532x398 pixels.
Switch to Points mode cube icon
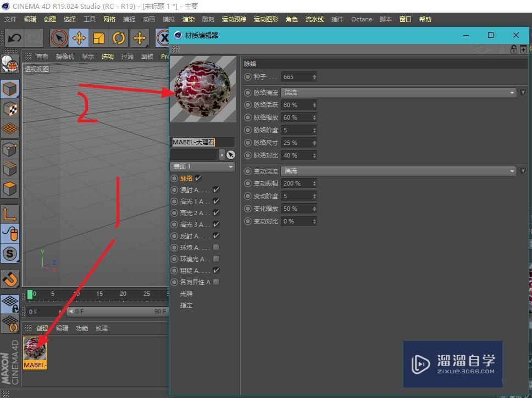coord(10,149)
